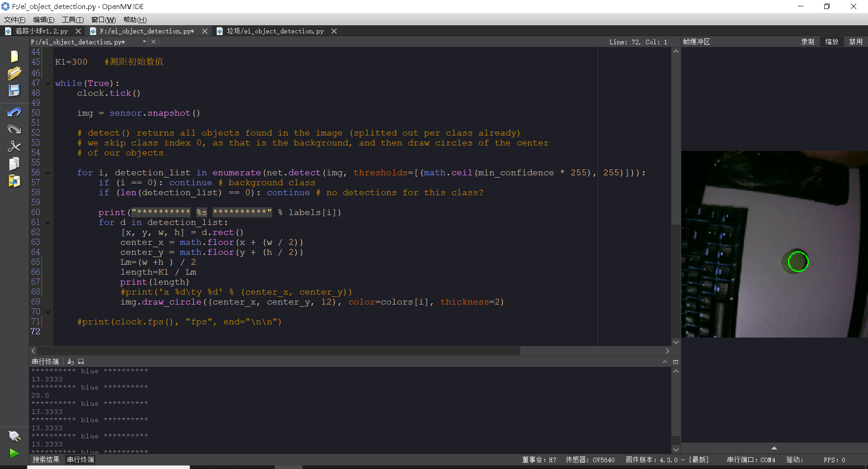Collapse the fold arrow on line 70
The height and width of the screenshot is (469, 868).
point(47,312)
